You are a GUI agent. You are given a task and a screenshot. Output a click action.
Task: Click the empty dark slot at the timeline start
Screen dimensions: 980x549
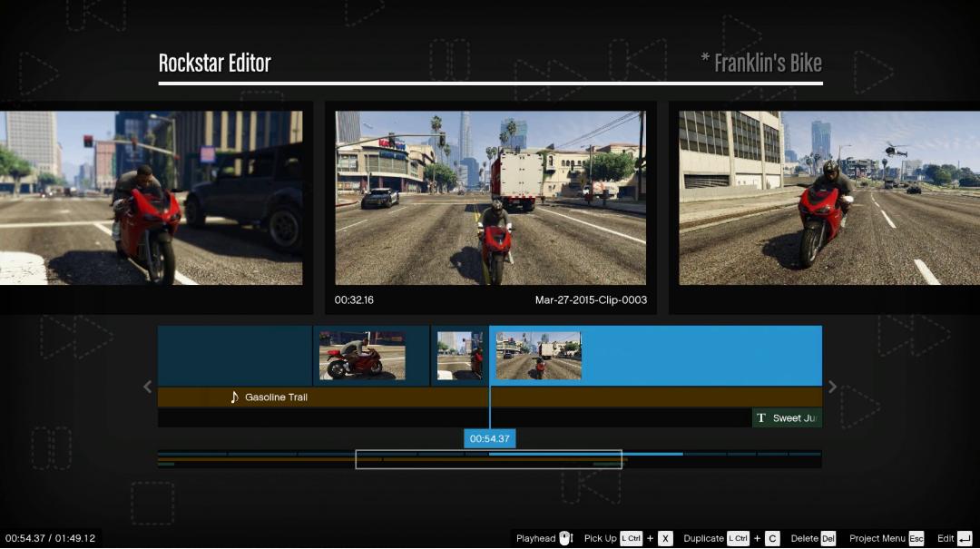click(x=235, y=356)
